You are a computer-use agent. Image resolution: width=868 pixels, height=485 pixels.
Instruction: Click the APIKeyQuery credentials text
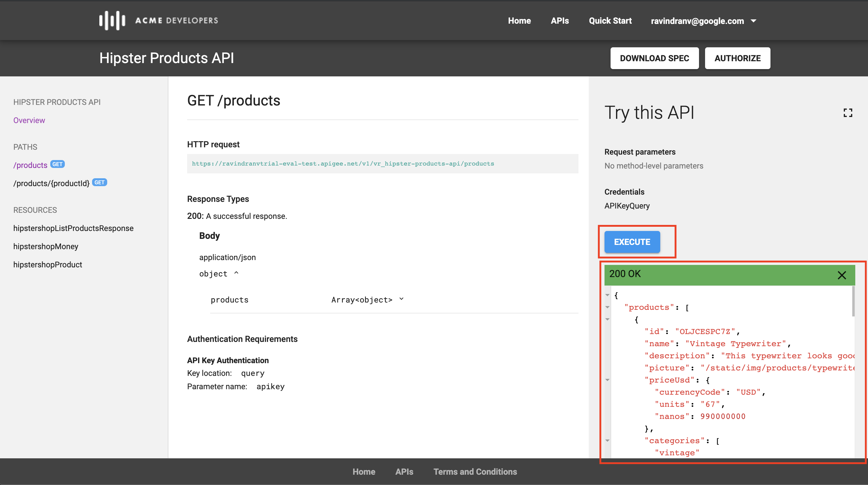tap(627, 206)
